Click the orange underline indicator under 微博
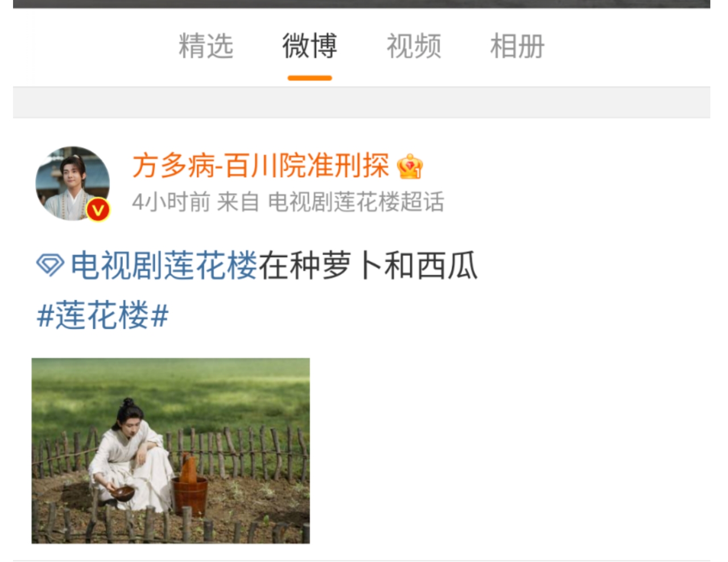Image resolution: width=728 pixels, height=562 pixels. pyautogui.click(x=310, y=78)
